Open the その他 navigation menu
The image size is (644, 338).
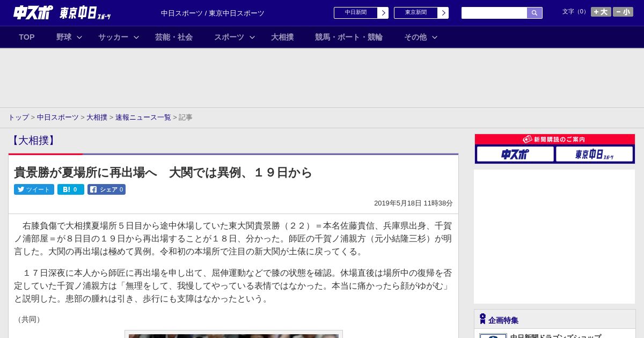tap(415, 37)
